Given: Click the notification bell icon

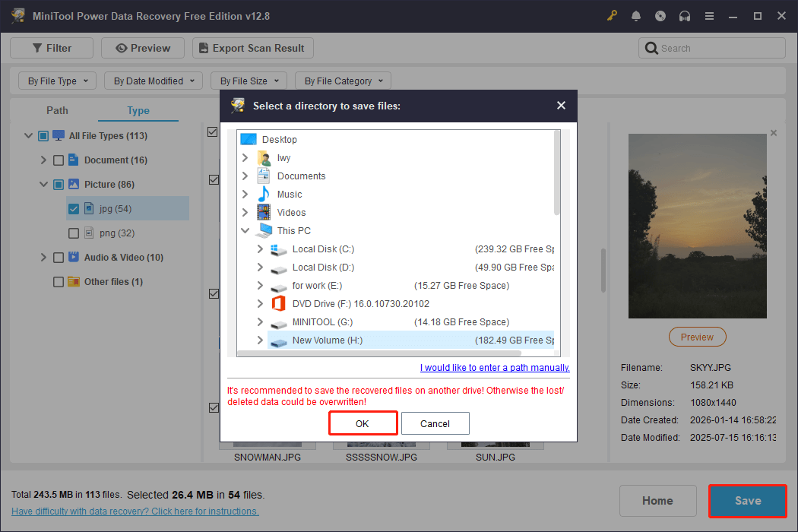Looking at the screenshot, I should pos(636,15).
